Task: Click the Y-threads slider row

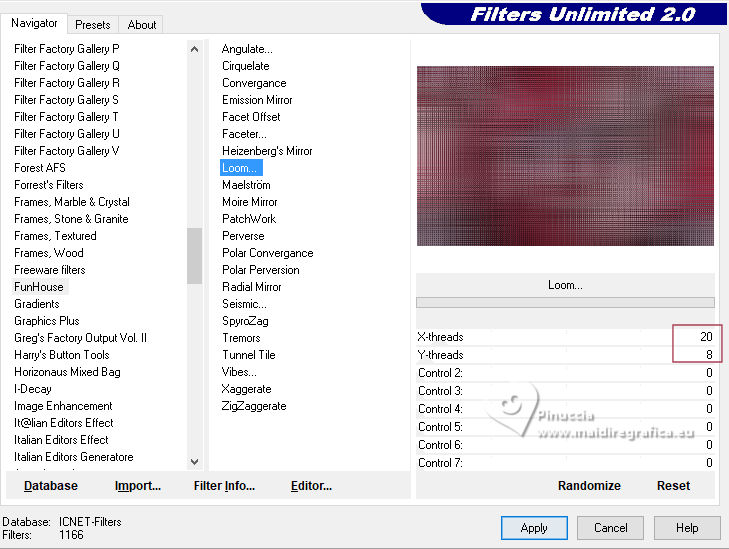Action: coord(565,355)
